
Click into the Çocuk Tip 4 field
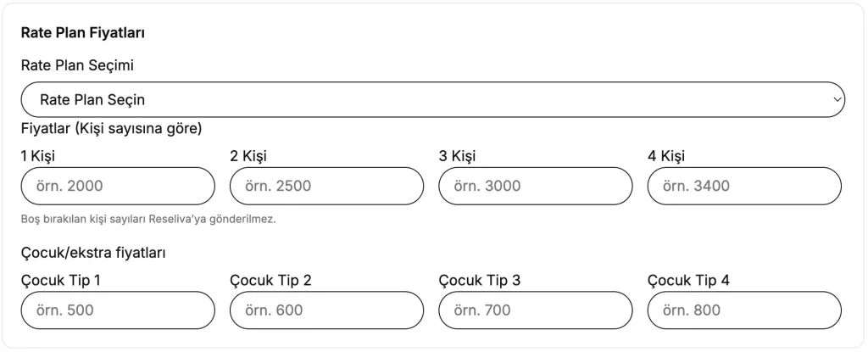(x=744, y=310)
